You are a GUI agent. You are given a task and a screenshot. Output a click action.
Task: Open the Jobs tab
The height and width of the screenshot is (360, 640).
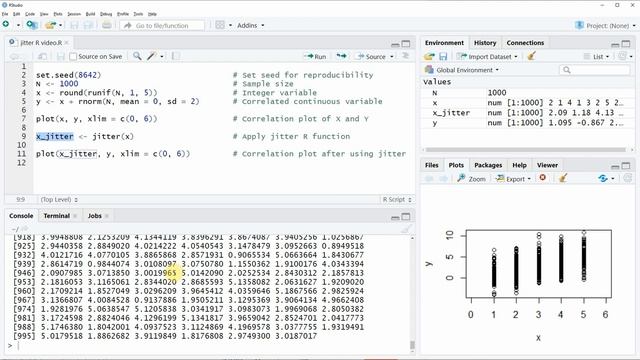[95, 216]
